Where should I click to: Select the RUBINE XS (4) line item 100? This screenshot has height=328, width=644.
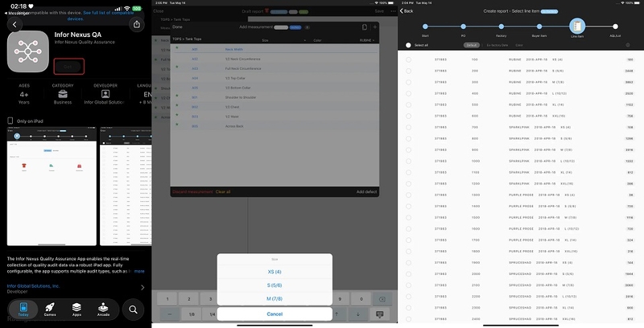tap(520, 59)
